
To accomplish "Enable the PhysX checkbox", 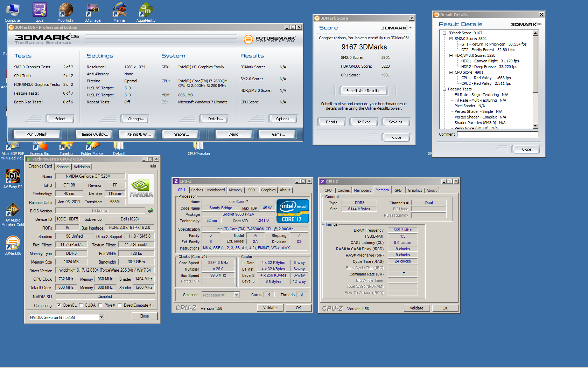I will click(100, 305).
